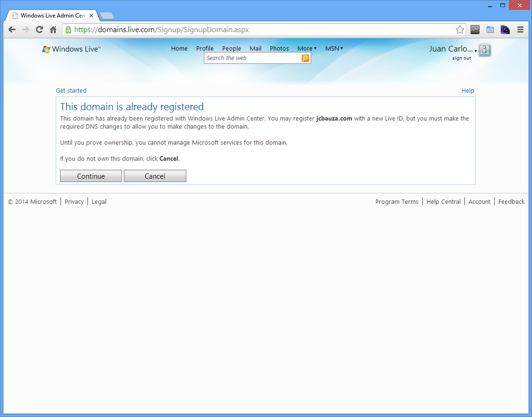This screenshot has width=532, height=417.
Task: Click the bold jcbauza.com domain name
Action: click(334, 118)
